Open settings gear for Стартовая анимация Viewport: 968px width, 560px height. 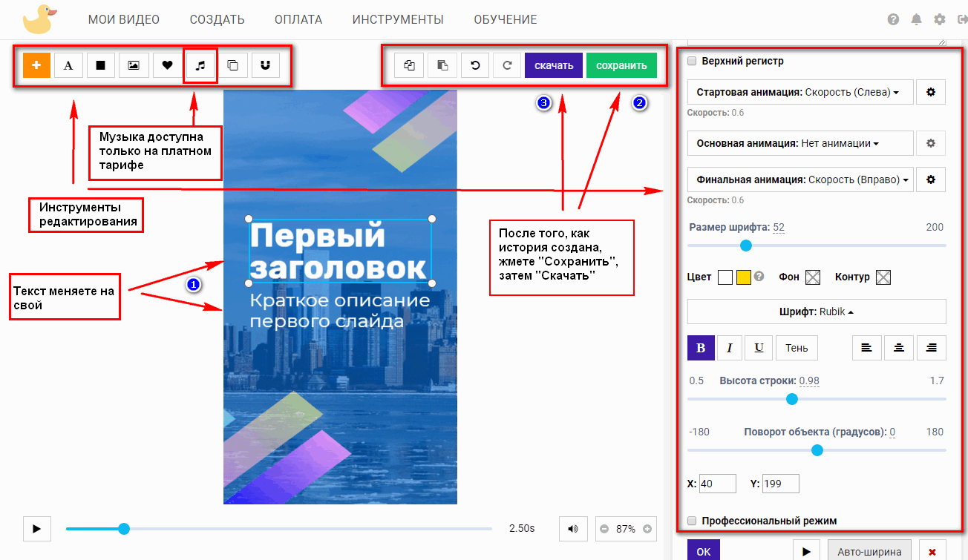coord(931,93)
